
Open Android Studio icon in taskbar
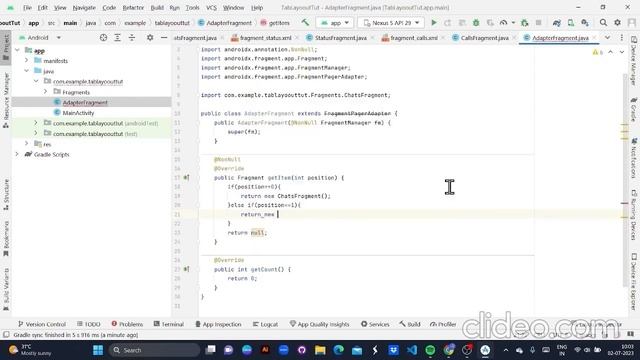click(x=485, y=350)
